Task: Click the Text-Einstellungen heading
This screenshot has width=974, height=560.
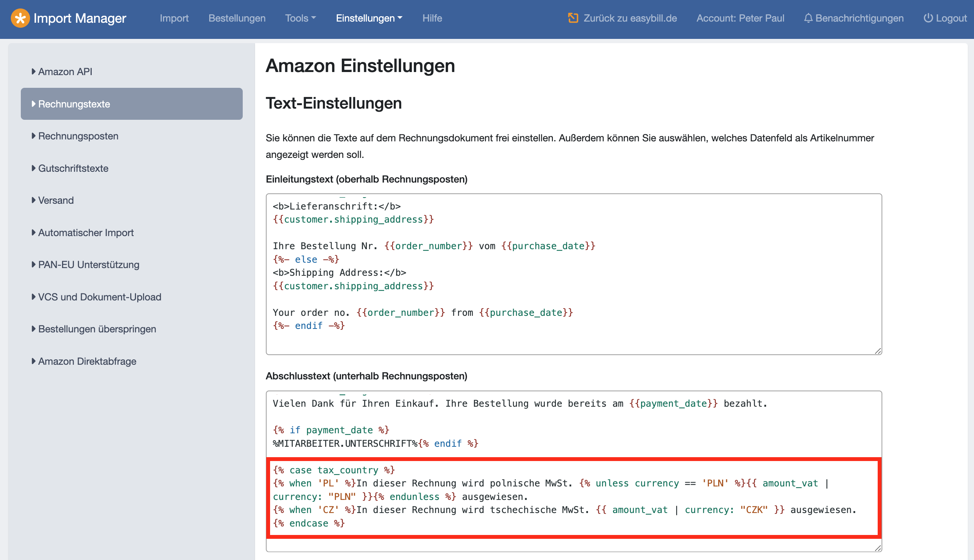Action: (334, 103)
